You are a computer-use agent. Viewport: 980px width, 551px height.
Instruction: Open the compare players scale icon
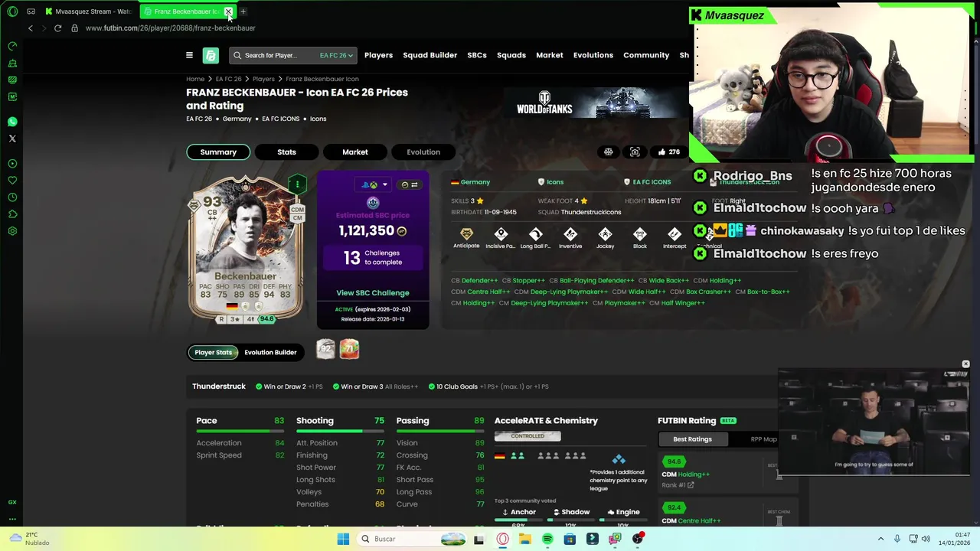(609, 152)
